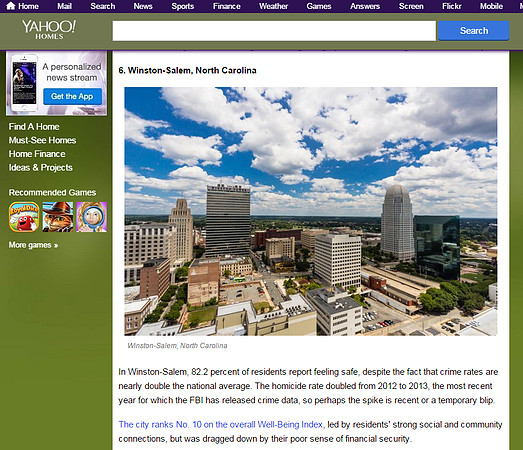
Task: Click the Home house icon in top bar
Action: pyautogui.click(x=11, y=6)
